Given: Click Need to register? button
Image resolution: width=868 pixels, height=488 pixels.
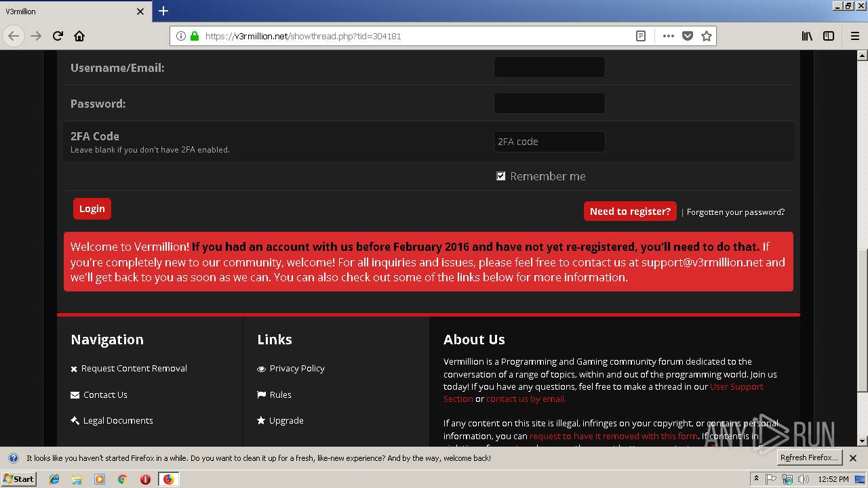Looking at the screenshot, I should tap(630, 211).
